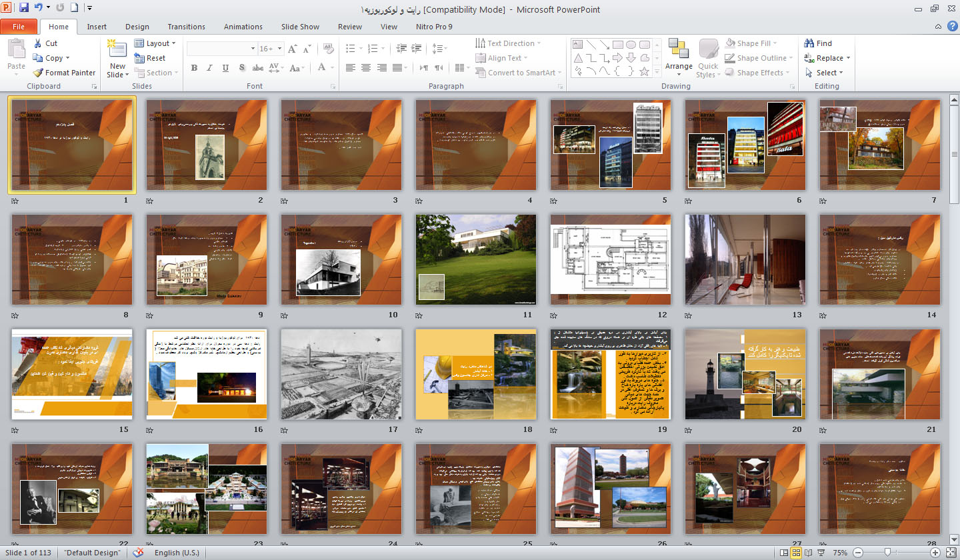
Task: Switch to Normal view in status bar
Action: 783,553
